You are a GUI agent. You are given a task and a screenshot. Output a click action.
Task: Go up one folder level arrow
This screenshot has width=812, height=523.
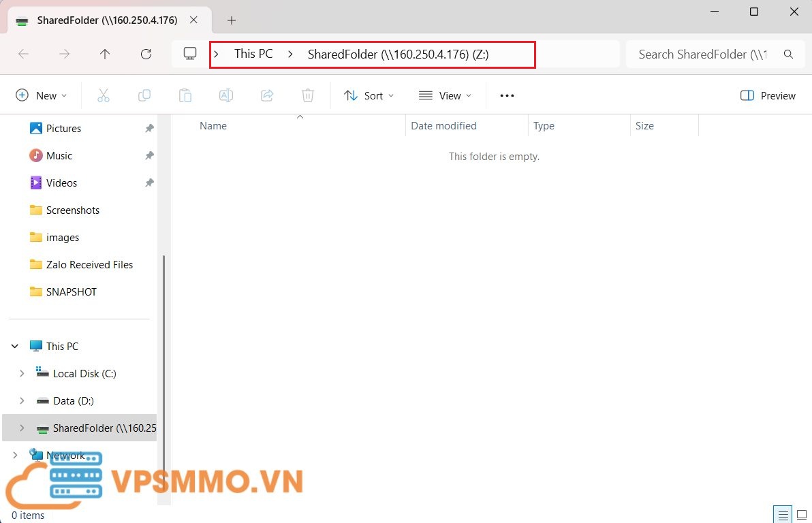[x=105, y=54]
